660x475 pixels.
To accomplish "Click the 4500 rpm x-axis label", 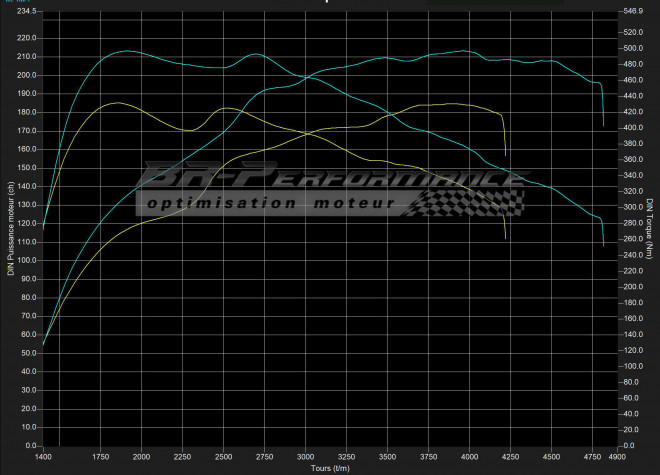I will [x=552, y=456].
